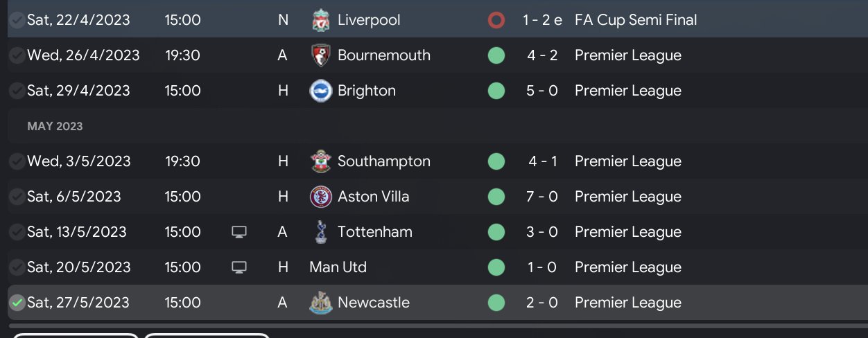Click the Man Utd team name
Image resolution: width=868 pixels, height=338 pixels.
338,267
